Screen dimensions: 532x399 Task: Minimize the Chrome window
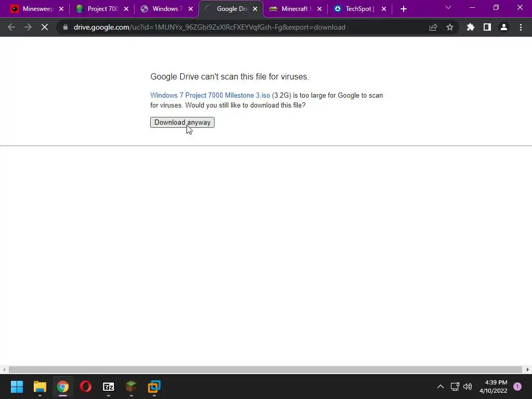[472, 7]
